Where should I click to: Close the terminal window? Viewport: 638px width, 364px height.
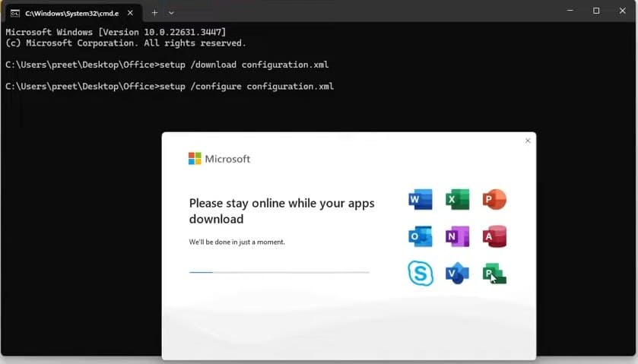tap(622, 11)
